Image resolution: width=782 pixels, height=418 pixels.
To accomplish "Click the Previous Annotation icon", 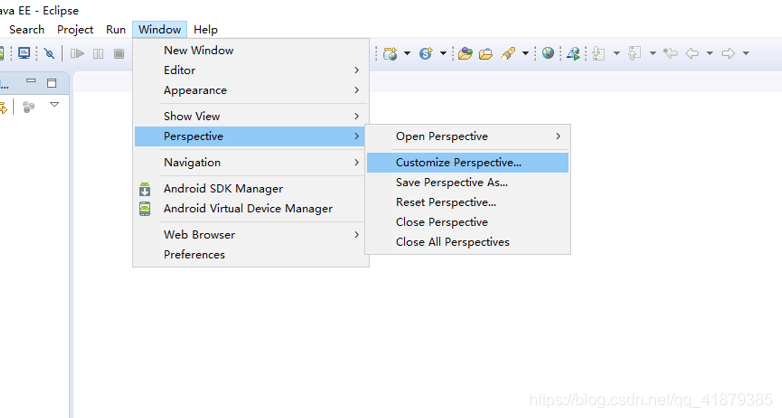I will pos(634,53).
